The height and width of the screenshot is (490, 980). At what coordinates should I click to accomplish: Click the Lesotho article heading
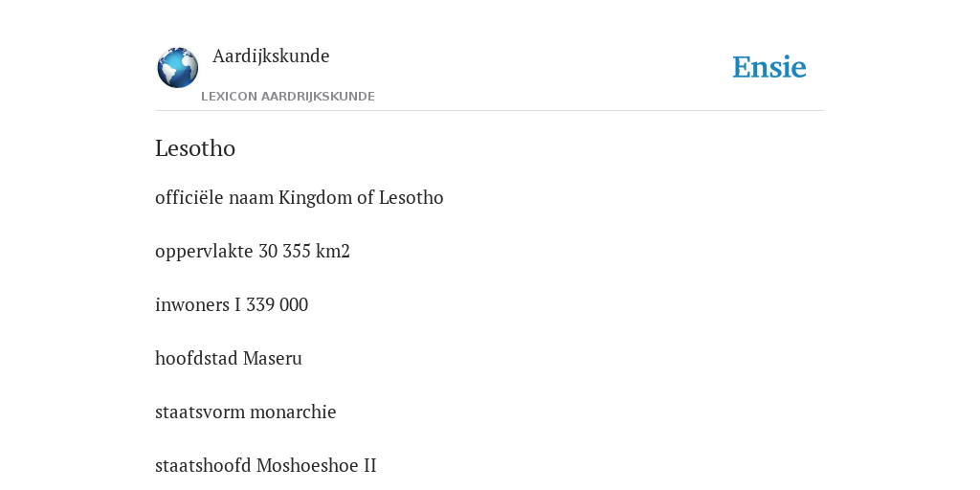[x=195, y=148]
